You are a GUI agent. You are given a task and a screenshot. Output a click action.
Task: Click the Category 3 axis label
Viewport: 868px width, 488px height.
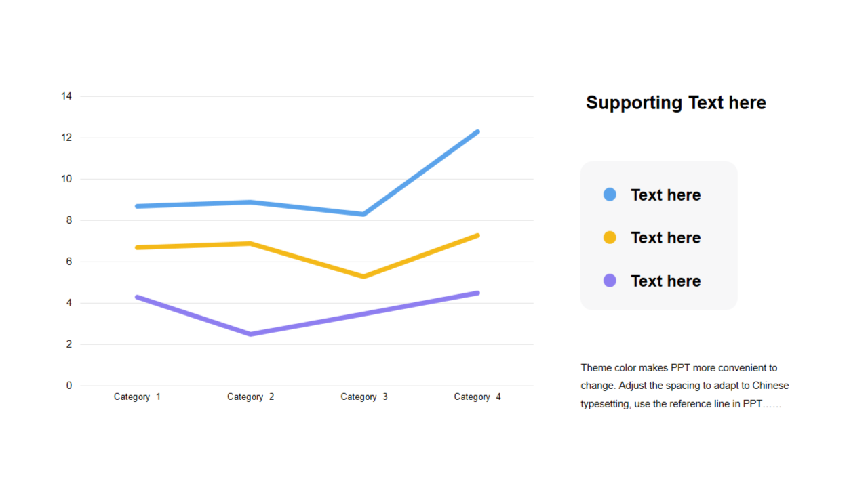pos(364,396)
